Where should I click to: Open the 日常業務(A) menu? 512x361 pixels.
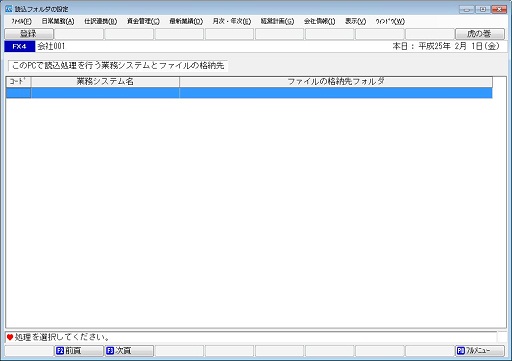pyautogui.click(x=58, y=21)
